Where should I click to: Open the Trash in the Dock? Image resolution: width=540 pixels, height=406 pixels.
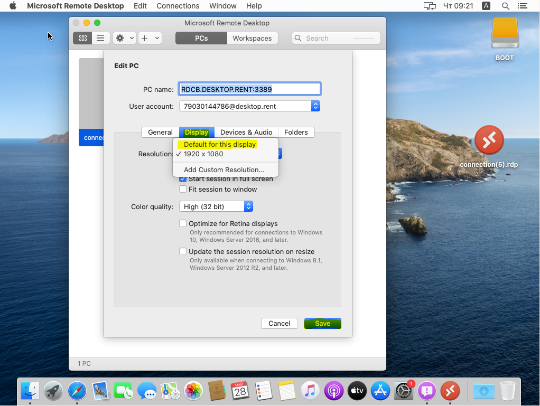click(x=507, y=391)
